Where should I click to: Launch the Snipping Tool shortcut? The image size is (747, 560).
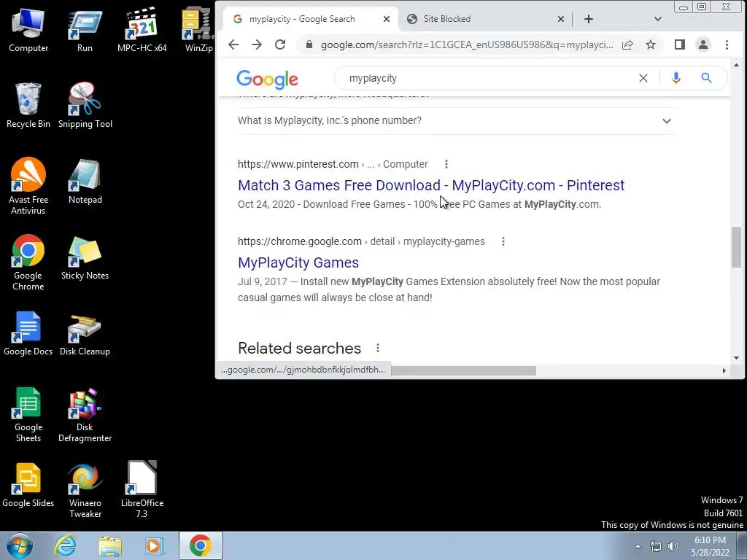[85, 106]
